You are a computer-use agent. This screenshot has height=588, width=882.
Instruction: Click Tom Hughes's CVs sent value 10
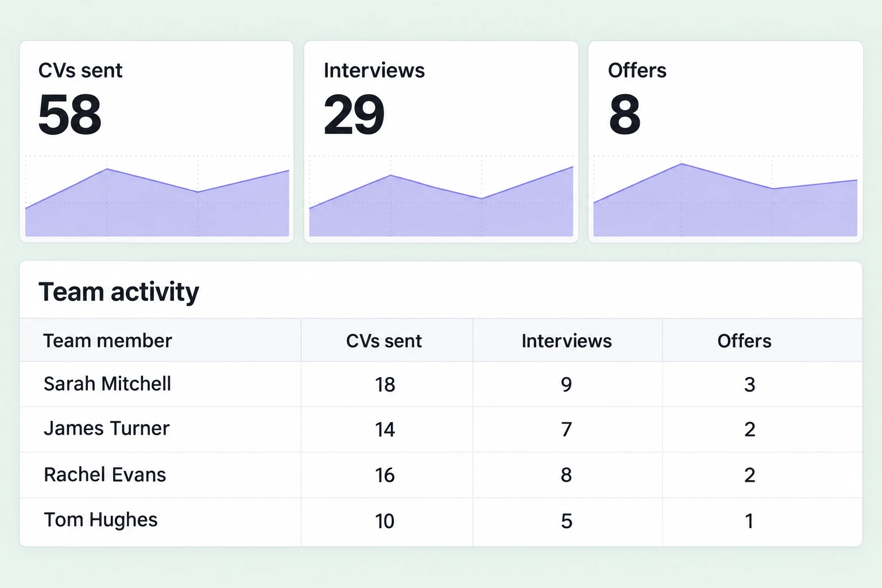385,521
